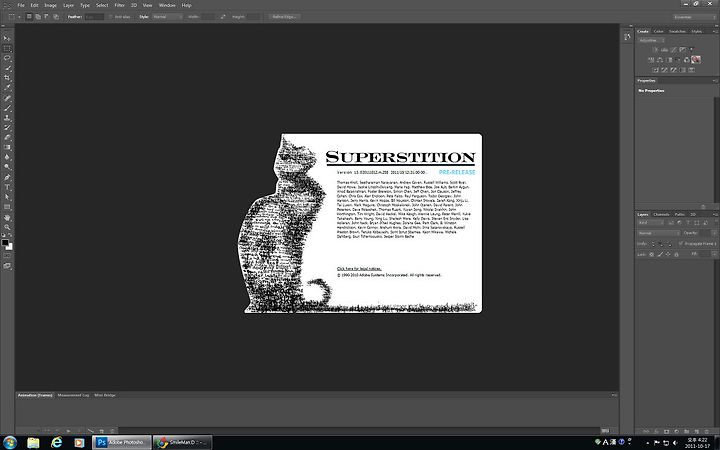Viewport: 720px width, 450px height.
Task: Open the Normal blend mode dropdown
Action: [x=659, y=233]
